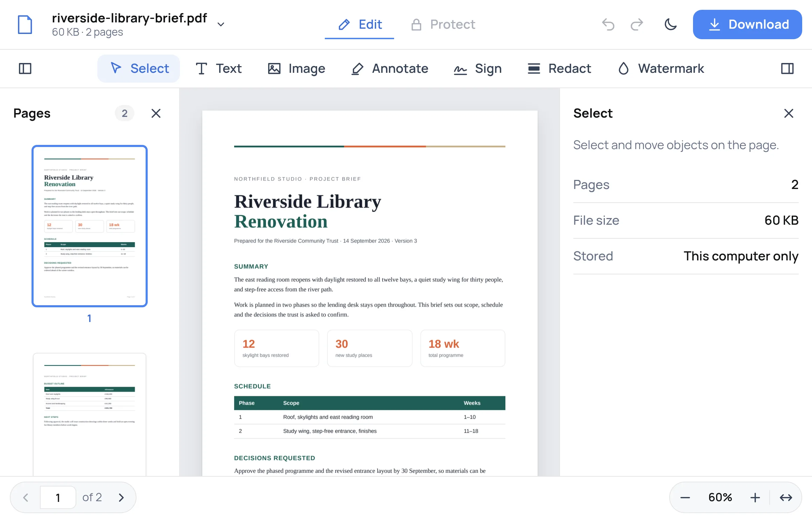Toggle dark mode with moon icon

point(670,24)
